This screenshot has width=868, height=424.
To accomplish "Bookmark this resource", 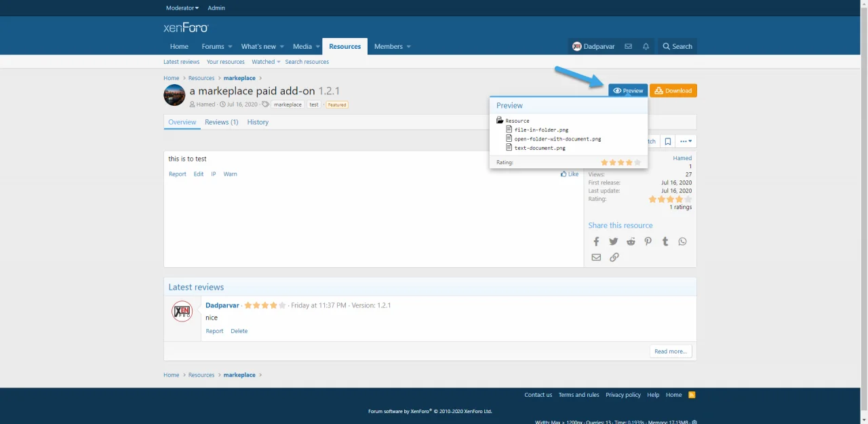I will point(668,141).
